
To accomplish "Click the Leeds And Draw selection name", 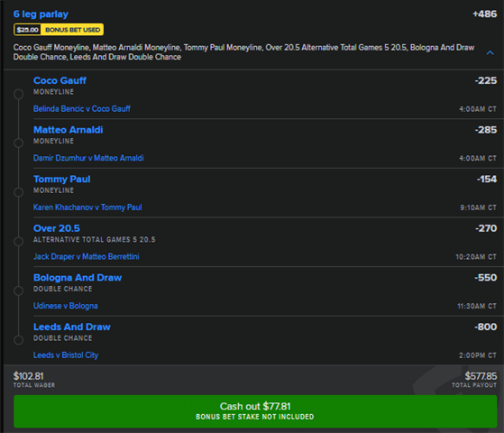I will [72, 327].
